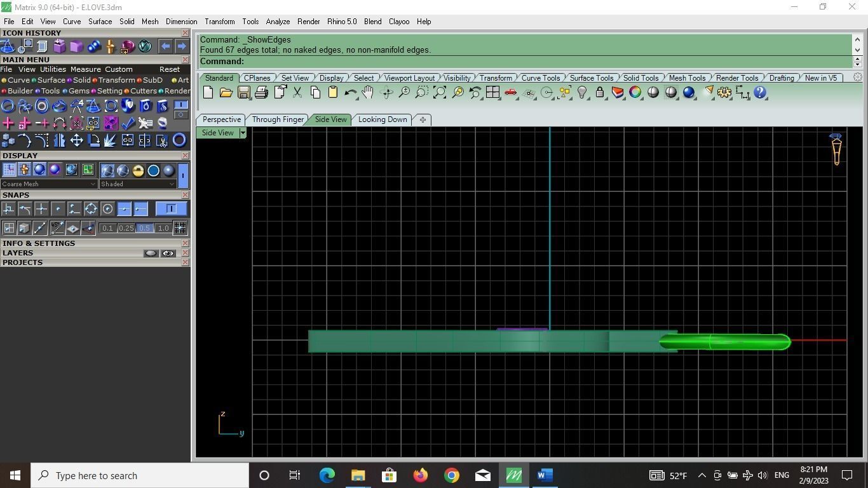Create a new file from the Standard toolbar
Viewport: 868px width, 488px height.
(208, 93)
